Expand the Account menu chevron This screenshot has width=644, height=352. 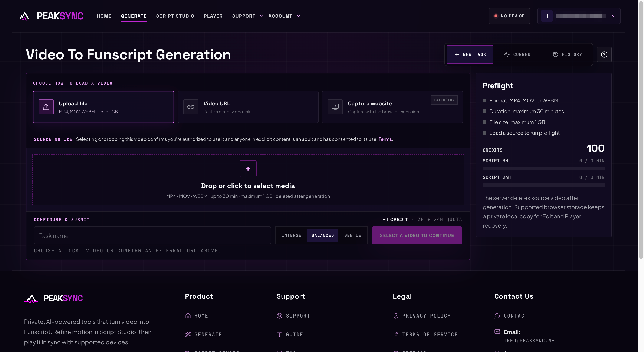point(299,16)
